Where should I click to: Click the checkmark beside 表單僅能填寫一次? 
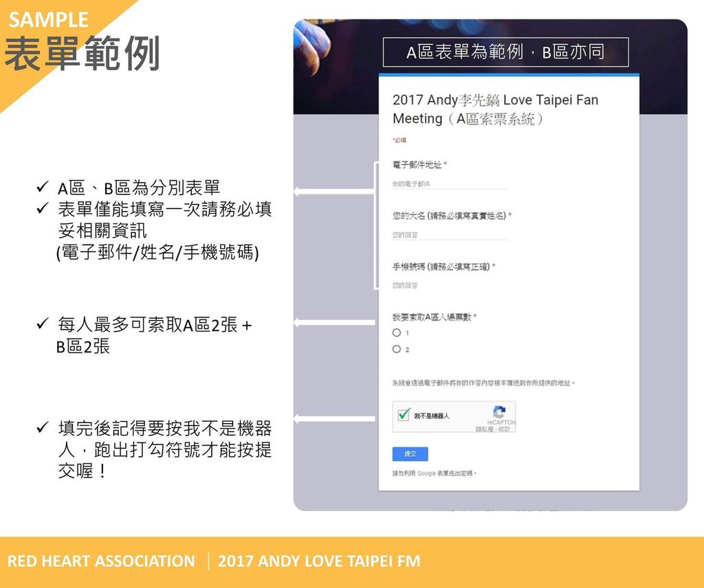43,208
